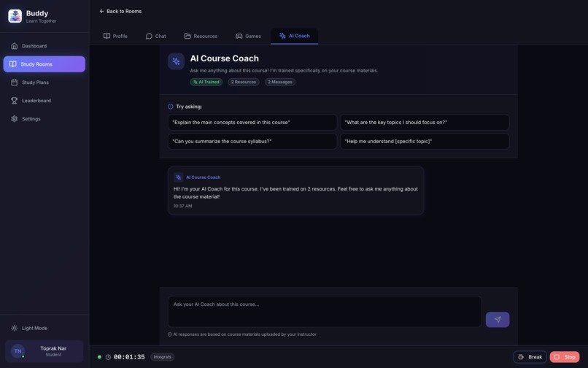The width and height of the screenshot is (588, 368).
Task: Click the timer clock icon
Action: (x=108, y=357)
